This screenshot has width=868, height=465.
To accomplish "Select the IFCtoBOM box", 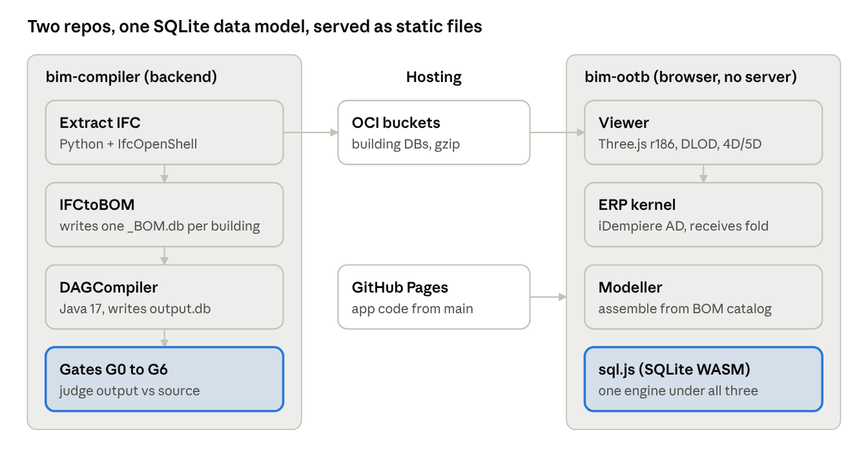I will (165, 214).
